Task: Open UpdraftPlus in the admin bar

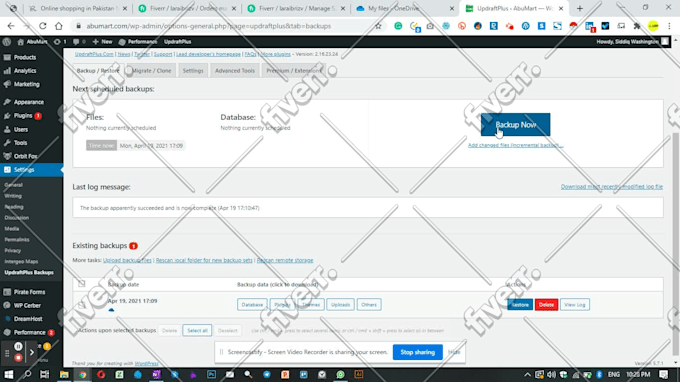Action: (177, 42)
